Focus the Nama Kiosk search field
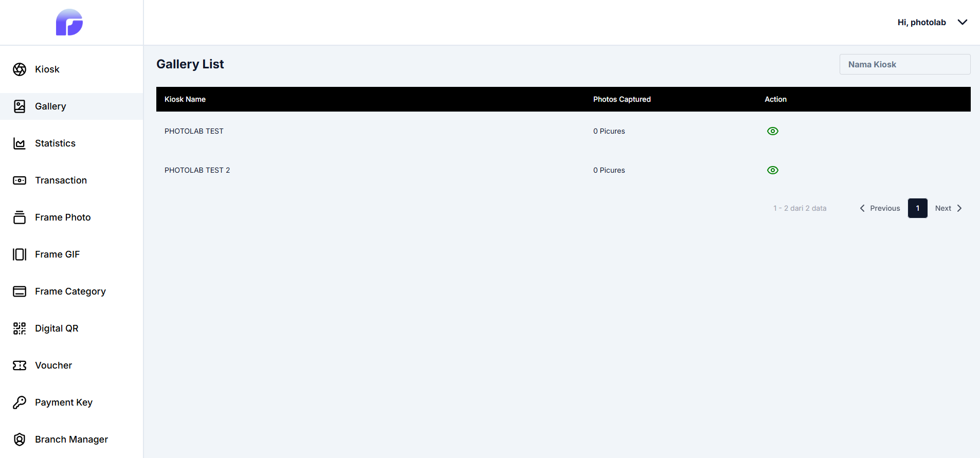Image resolution: width=980 pixels, height=458 pixels. 904,64
